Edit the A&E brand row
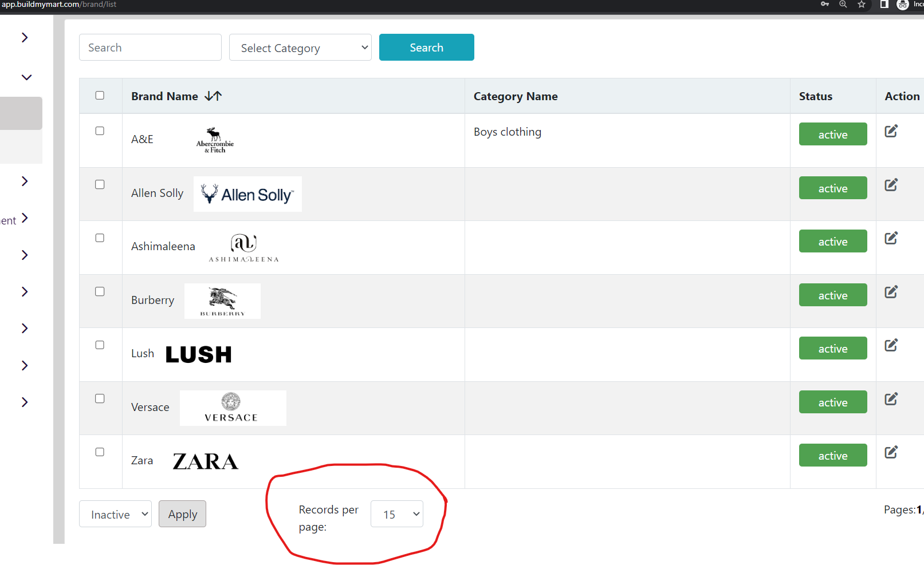 pyautogui.click(x=891, y=131)
